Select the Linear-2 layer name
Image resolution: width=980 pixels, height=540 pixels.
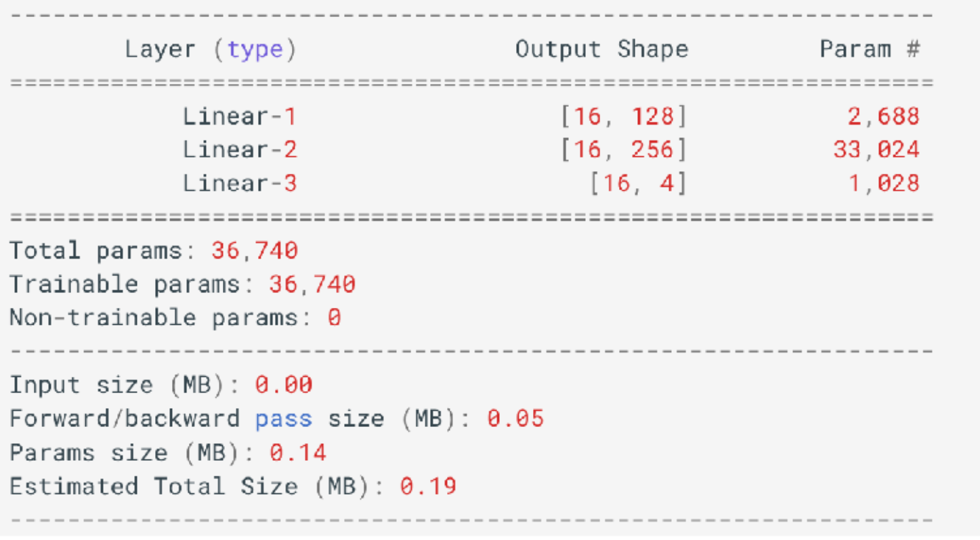pyautogui.click(x=240, y=150)
